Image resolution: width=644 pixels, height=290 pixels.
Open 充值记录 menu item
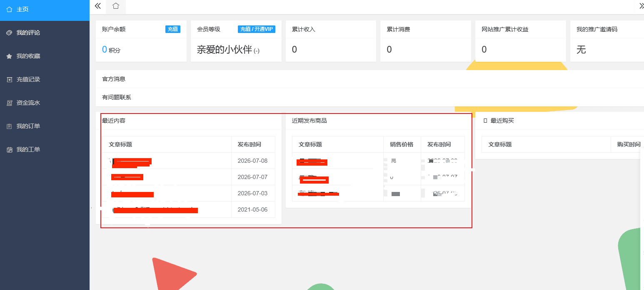click(x=45, y=79)
